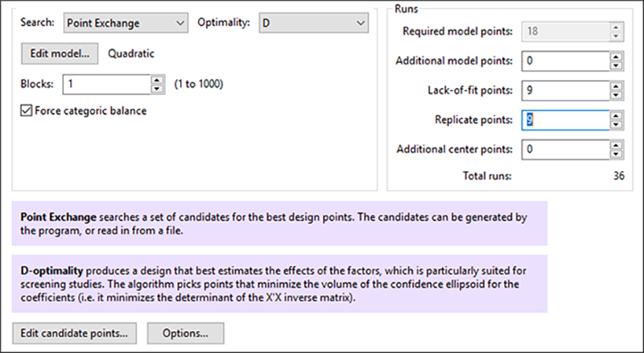Decrement Additional model points spinner
The height and width of the screenshot is (353, 644).
616,64
